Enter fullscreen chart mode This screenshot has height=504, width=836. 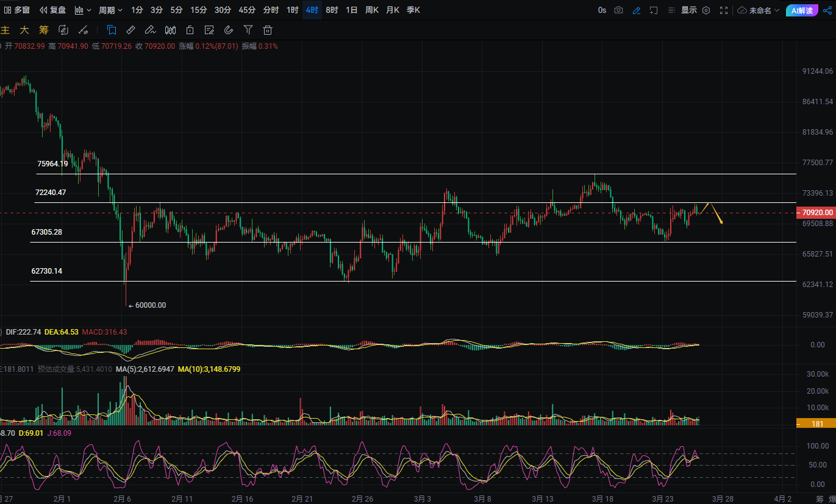pos(724,10)
